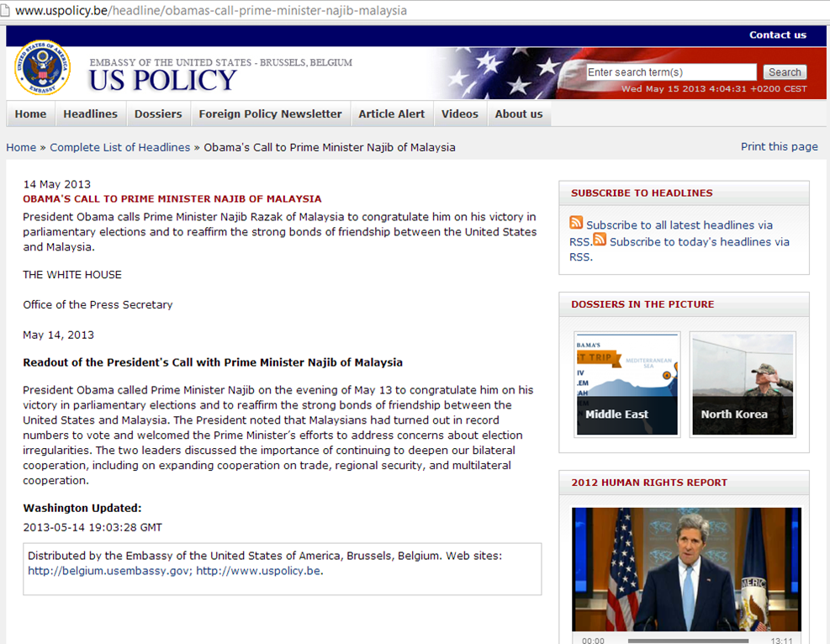Click the Contact us link

click(x=778, y=35)
